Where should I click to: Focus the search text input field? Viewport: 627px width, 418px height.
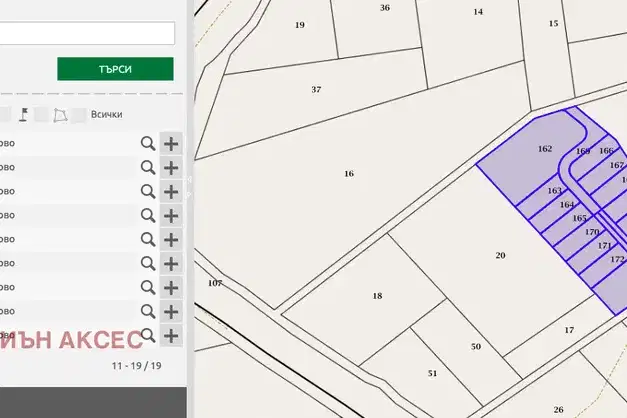coord(87,33)
